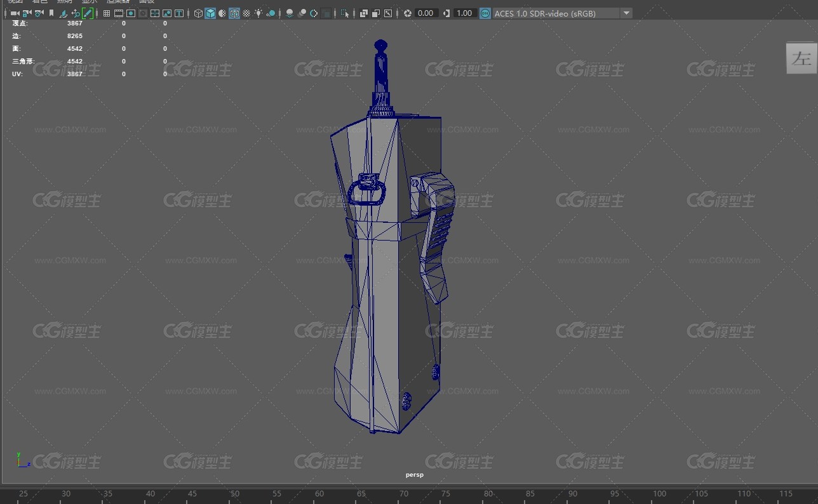The width and height of the screenshot is (818, 504).
Task: Jump to frame 70 on the time slider
Action: (404, 494)
